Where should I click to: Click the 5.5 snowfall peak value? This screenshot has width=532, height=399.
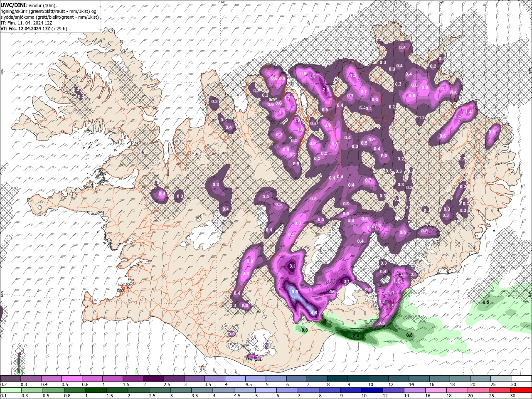pos(296,292)
